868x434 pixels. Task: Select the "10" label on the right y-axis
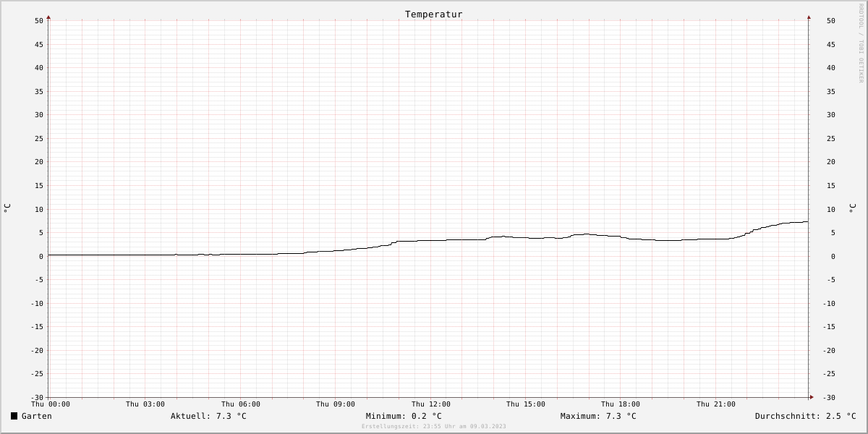831,210
